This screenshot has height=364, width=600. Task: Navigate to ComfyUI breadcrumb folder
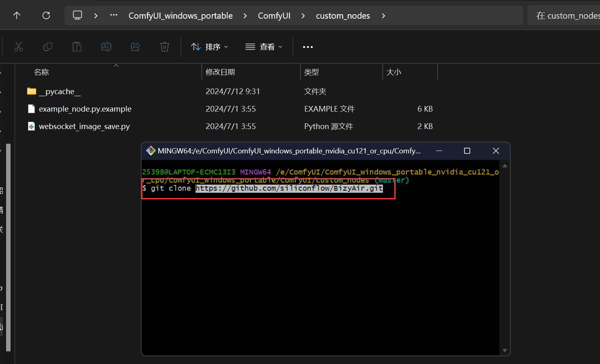(x=274, y=15)
